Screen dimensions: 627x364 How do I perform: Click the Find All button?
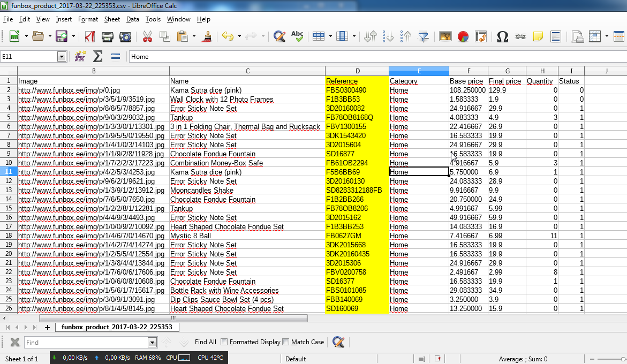206,342
